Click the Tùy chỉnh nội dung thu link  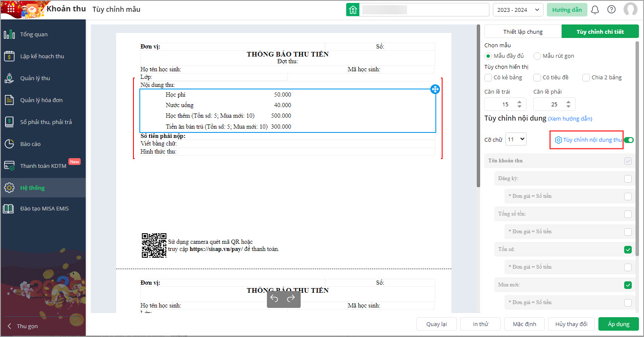(592, 140)
